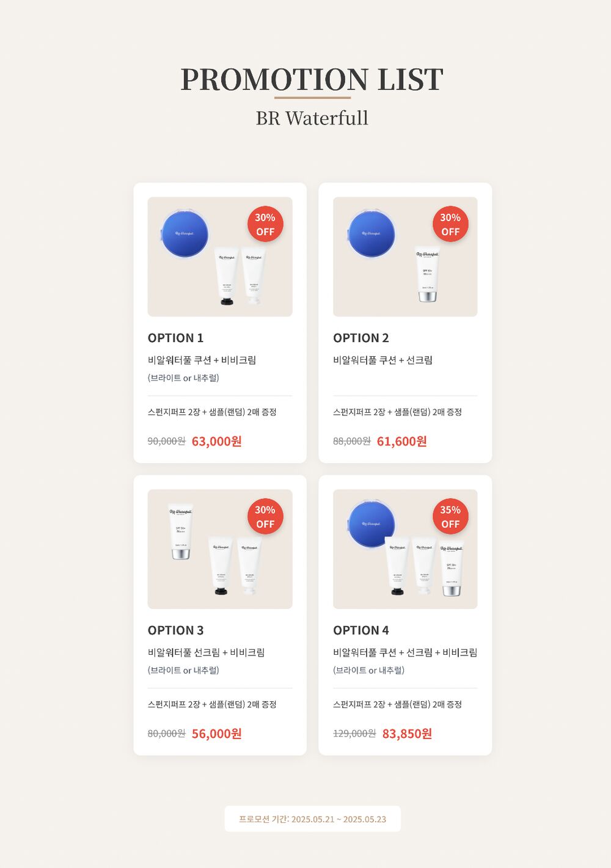Click the PROMOTION LIST title

point(312,79)
